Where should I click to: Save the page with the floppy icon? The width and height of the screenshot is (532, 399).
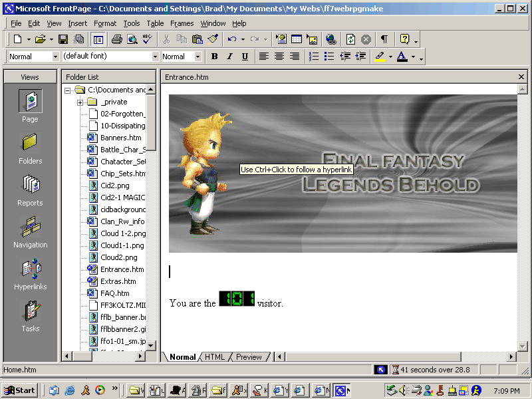[63, 39]
